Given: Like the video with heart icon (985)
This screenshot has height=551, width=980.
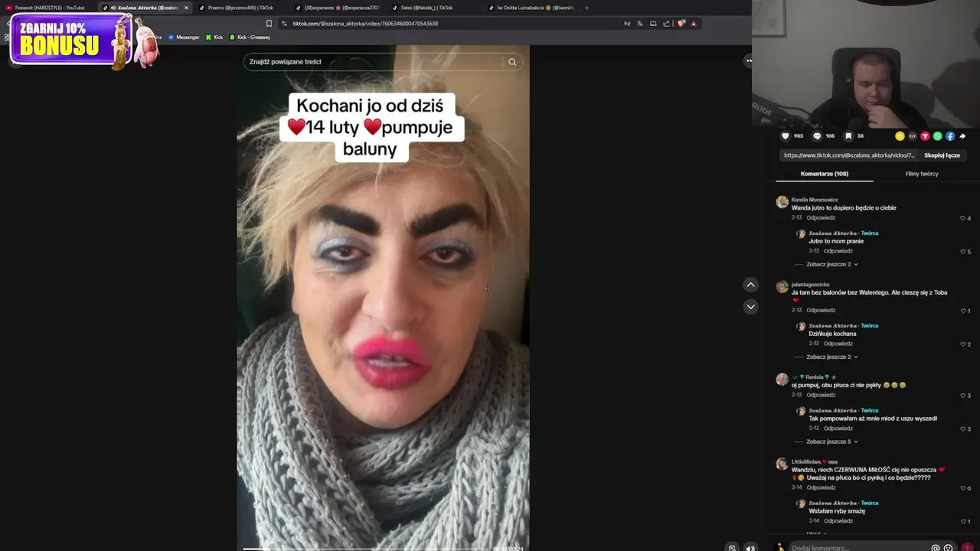Looking at the screenshot, I should click(785, 136).
